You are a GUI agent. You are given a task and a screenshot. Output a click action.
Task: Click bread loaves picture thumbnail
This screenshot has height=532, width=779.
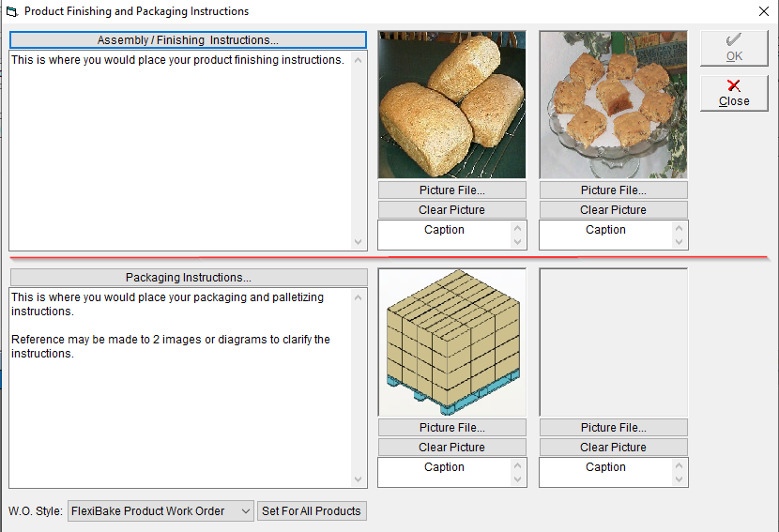tap(452, 105)
